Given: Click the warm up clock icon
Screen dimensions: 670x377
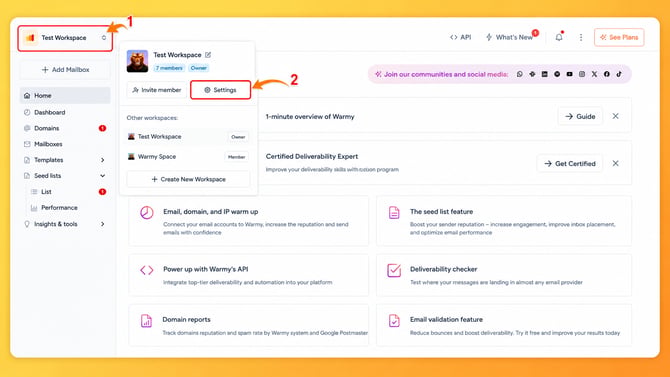Looking at the screenshot, I should click(147, 212).
